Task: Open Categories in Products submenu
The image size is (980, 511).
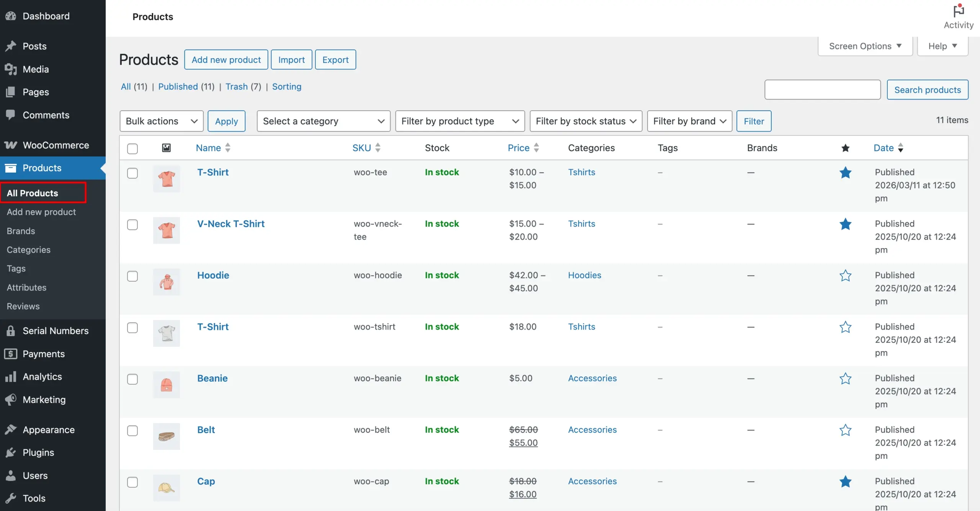Action: tap(28, 250)
